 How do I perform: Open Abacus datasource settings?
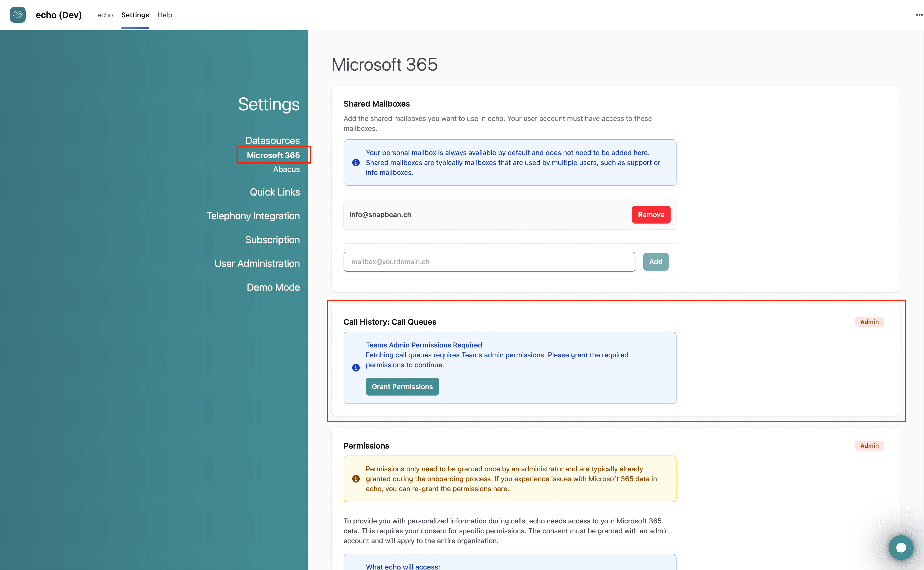click(x=286, y=169)
